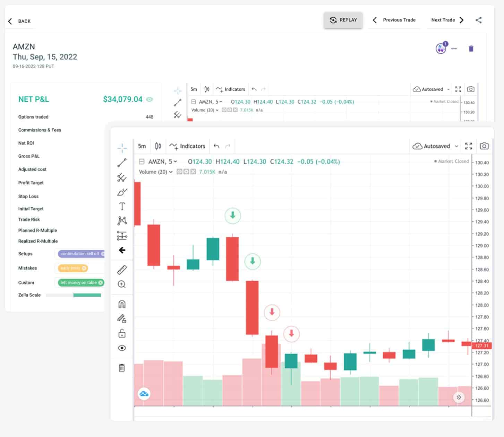Image resolution: width=504 pixels, height=437 pixels.
Task: Open the 5m timeframe selector in front chart
Action: coord(142,146)
